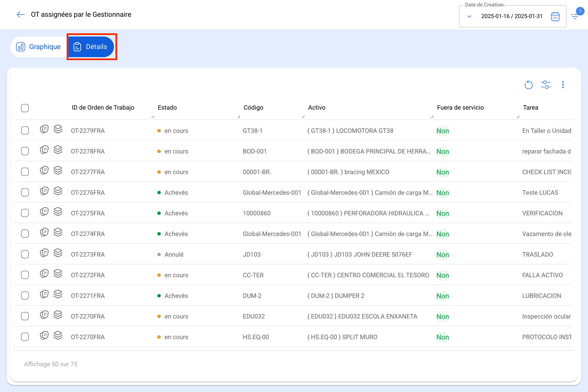Open notes icon for OT-2279FRA
The height and width of the screenshot is (392, 588).
(44, 129)
